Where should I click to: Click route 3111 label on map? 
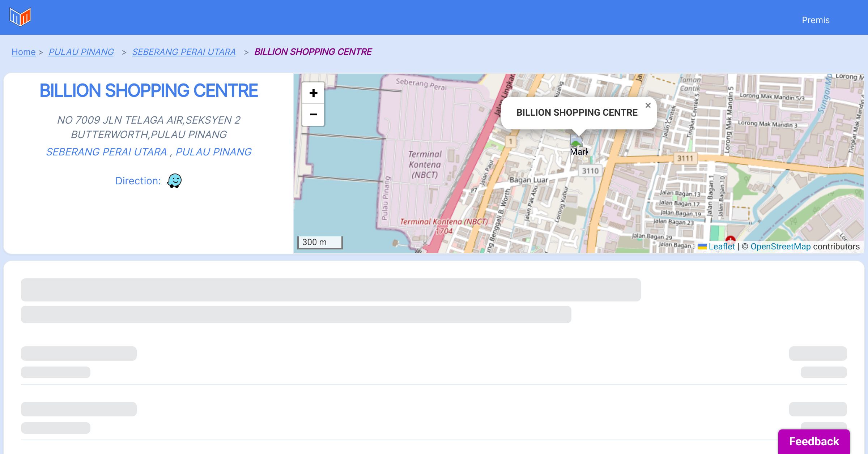[685, 158]
